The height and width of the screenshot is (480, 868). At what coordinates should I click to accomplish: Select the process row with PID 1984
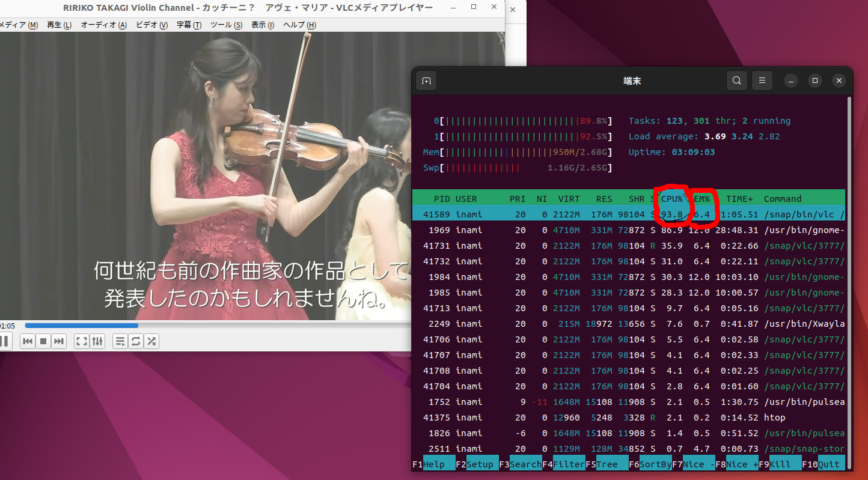coord(629,277)
